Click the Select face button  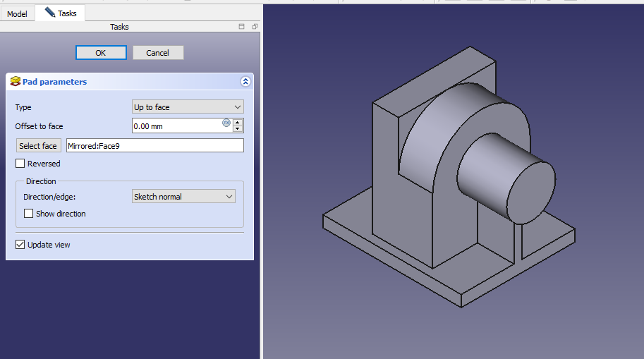38,146
